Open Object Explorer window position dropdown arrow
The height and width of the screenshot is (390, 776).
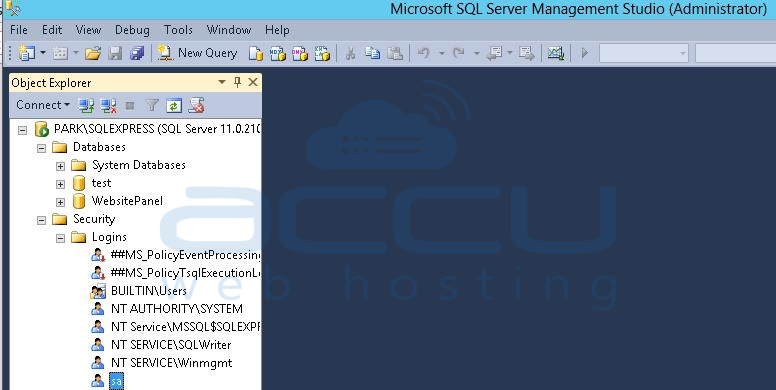(x=222, y=82)
